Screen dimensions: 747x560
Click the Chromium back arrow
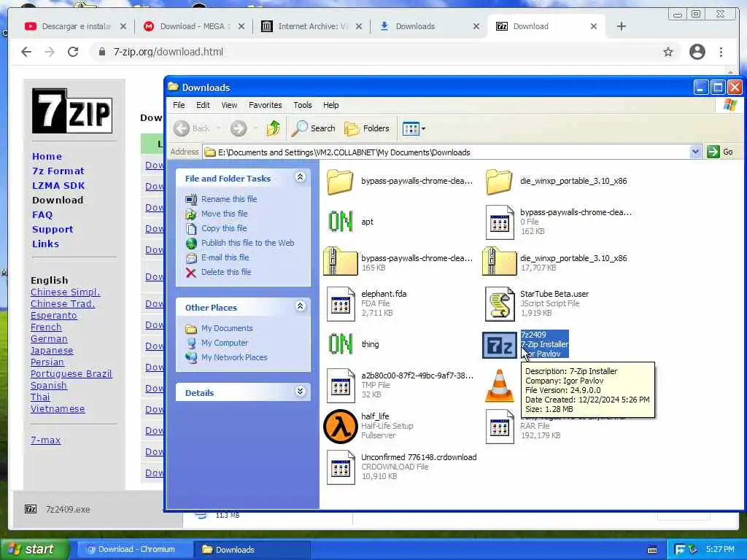point(26,52)
